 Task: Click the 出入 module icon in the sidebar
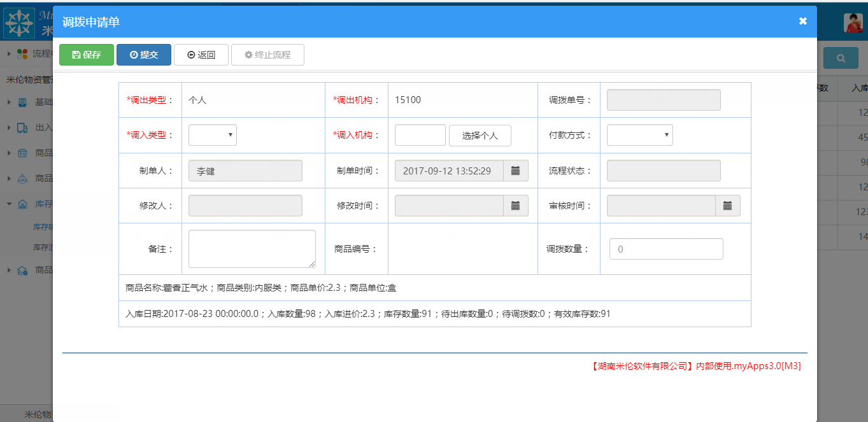pyautogui.click(x=21, y=127)
